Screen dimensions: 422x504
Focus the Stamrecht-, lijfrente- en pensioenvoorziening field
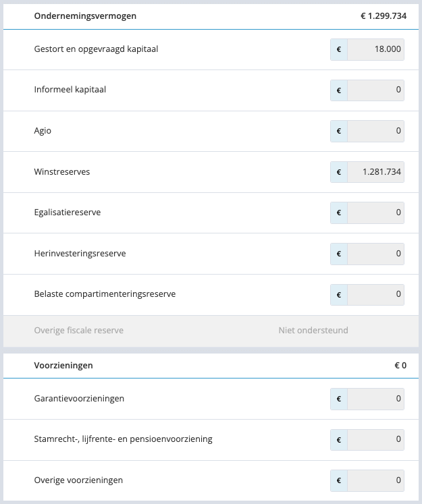(x=375, y=440)
